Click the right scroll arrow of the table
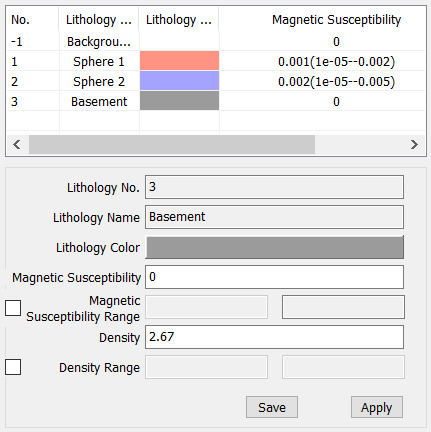Viewport: 431px width, 432px height. pos(414,145)
